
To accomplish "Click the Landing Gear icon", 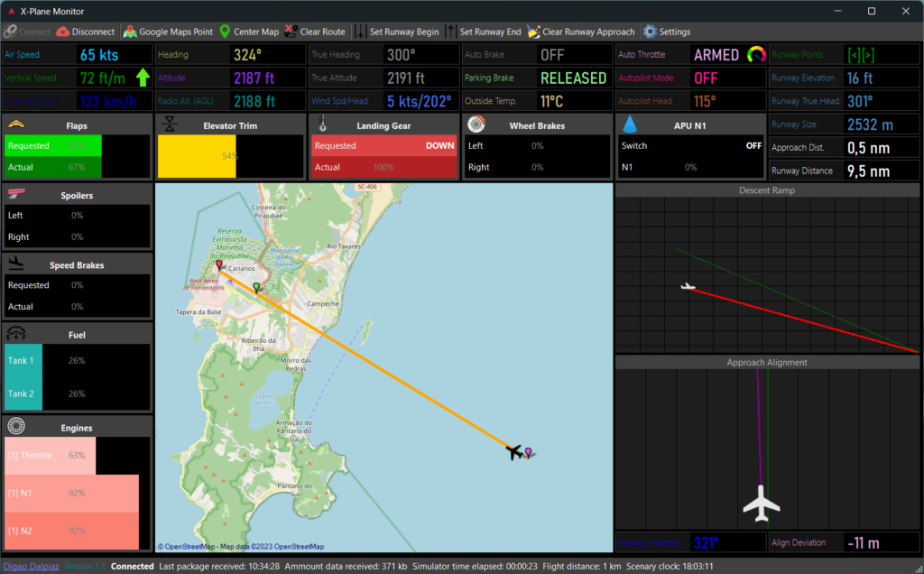I will [322, 124].
